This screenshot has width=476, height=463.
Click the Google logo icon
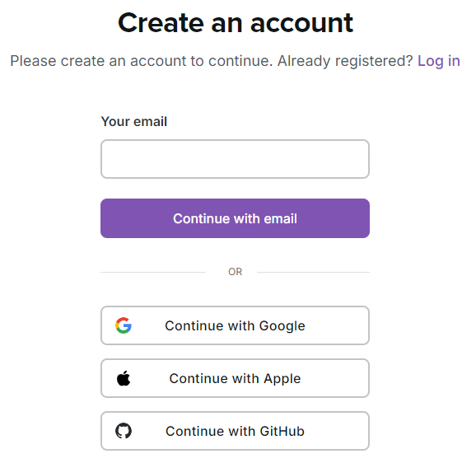124,325
